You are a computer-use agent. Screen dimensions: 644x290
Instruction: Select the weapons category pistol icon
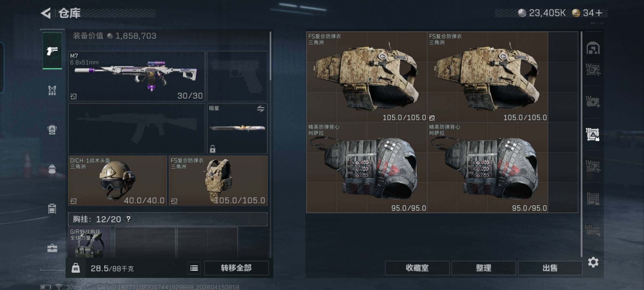pyautogui.click(x=52, y=50)
